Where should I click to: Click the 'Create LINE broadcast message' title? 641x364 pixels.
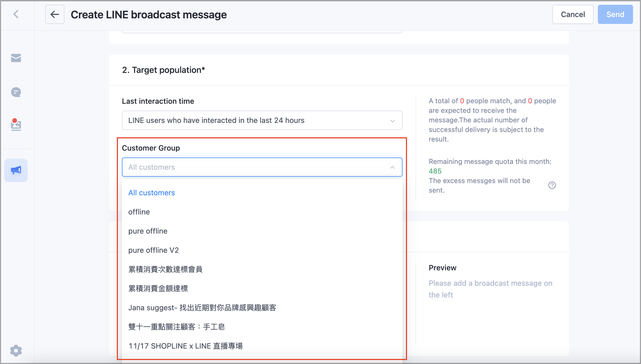[x=149, y=15]
